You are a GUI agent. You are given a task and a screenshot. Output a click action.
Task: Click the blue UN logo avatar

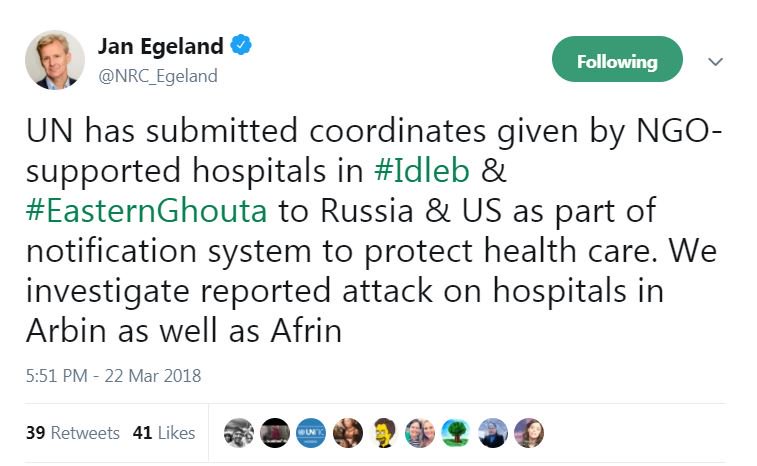point(312,433)
